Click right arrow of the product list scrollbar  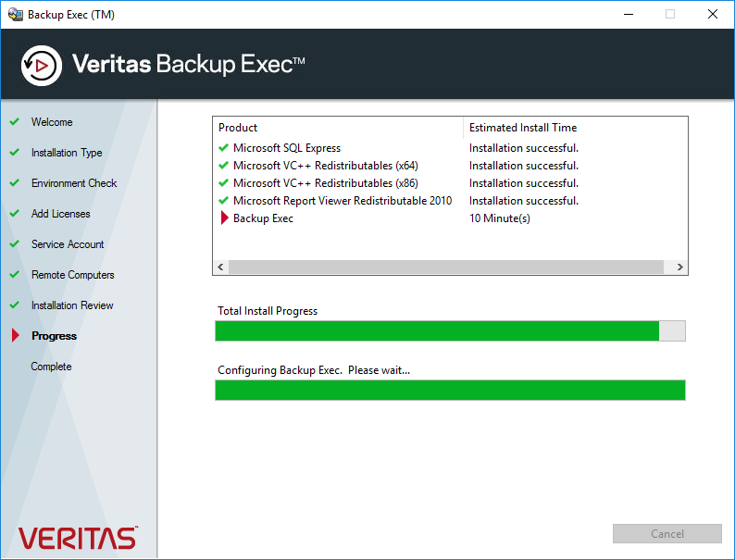click(679, 268)
